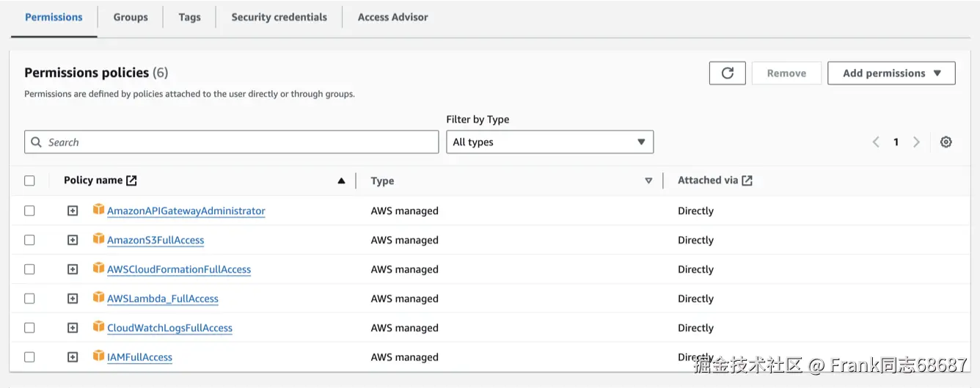Click external link icon beside Policy name
This screenshot has width=980, height=388.
(x=131, y=180)
